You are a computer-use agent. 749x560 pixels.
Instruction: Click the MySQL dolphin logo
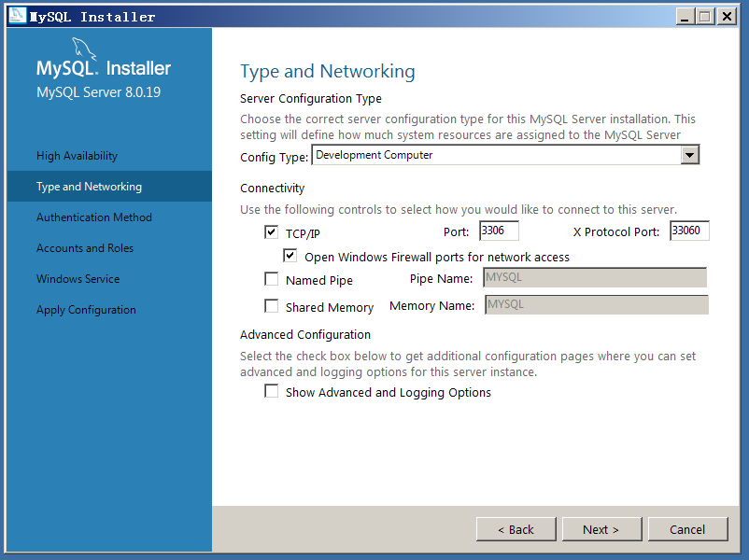coord(84,49)
